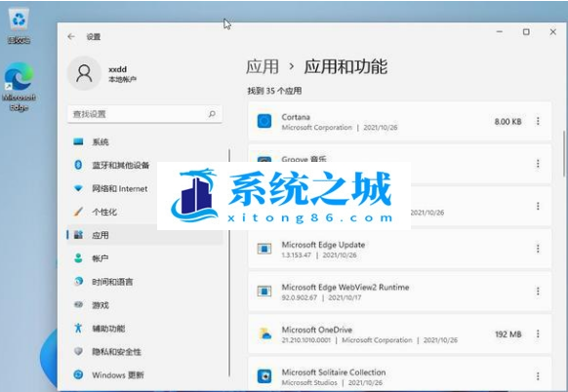Select 应用 in the sidebar
568x392 pixels.
tap(144, 235)
